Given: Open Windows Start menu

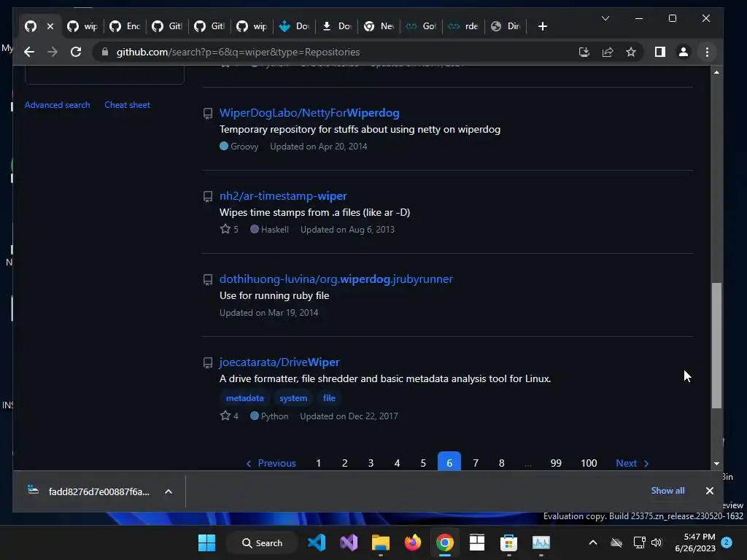Looking at the screenshot, I should click(x=206, y=542).
